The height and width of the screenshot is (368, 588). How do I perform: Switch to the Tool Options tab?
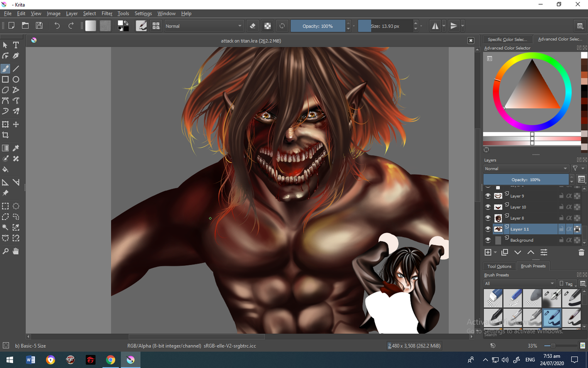[x=499, y=266]
